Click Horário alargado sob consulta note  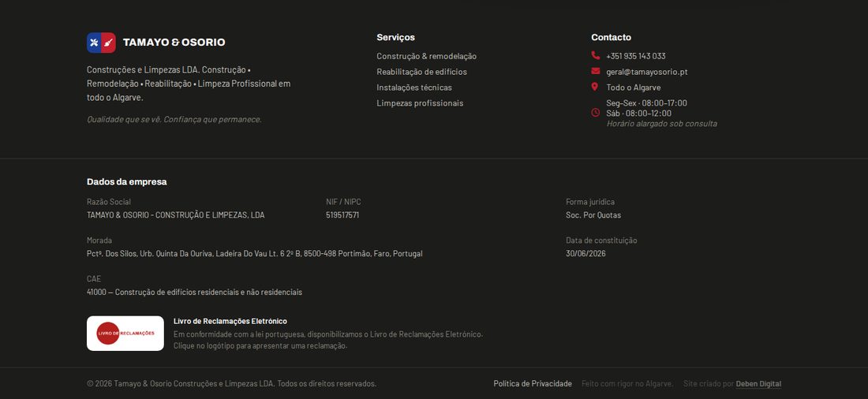tap(661, 124)
